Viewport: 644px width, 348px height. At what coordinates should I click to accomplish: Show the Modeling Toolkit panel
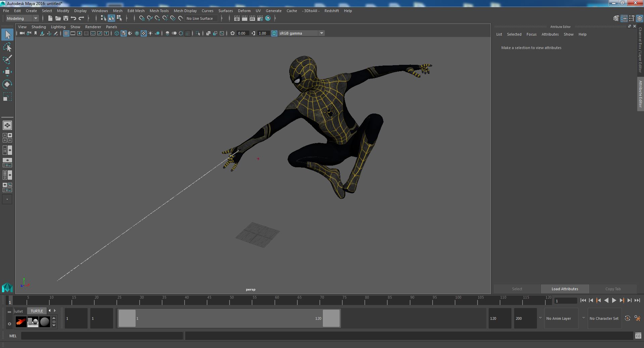pyautogui.click(x=616, y=18)
